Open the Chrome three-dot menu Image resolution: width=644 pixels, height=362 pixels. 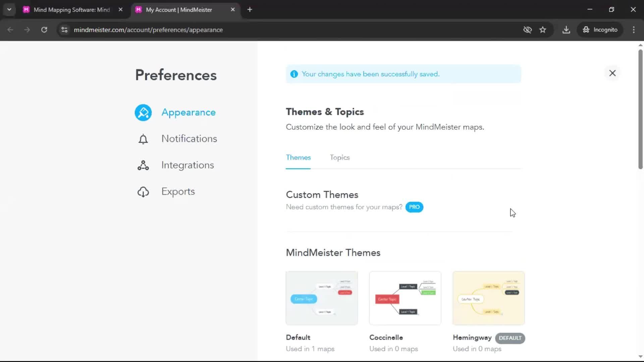coord(634,30)
